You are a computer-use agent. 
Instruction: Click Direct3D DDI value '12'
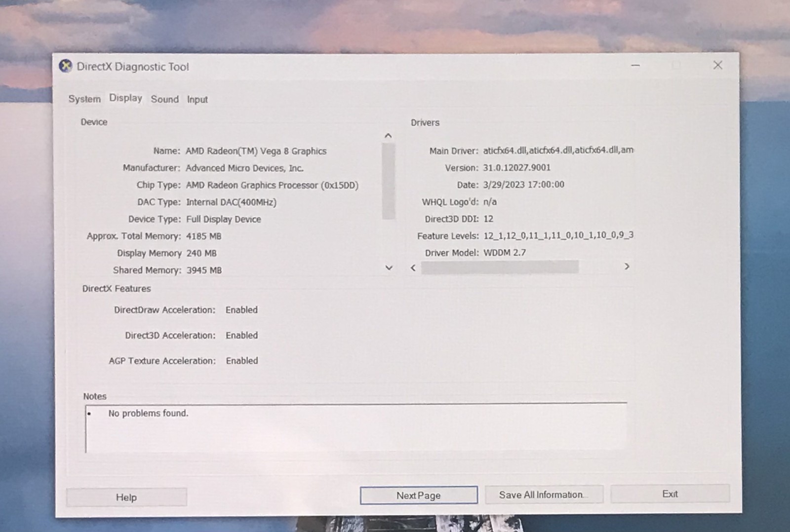pyautogui.click(x=488, y=219)
